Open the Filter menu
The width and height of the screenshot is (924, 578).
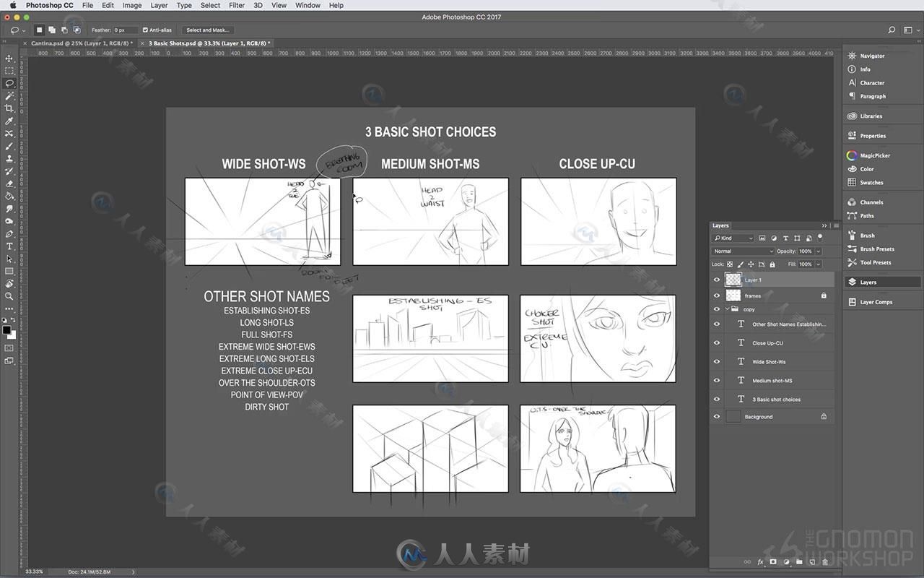(x=237, y=5)
